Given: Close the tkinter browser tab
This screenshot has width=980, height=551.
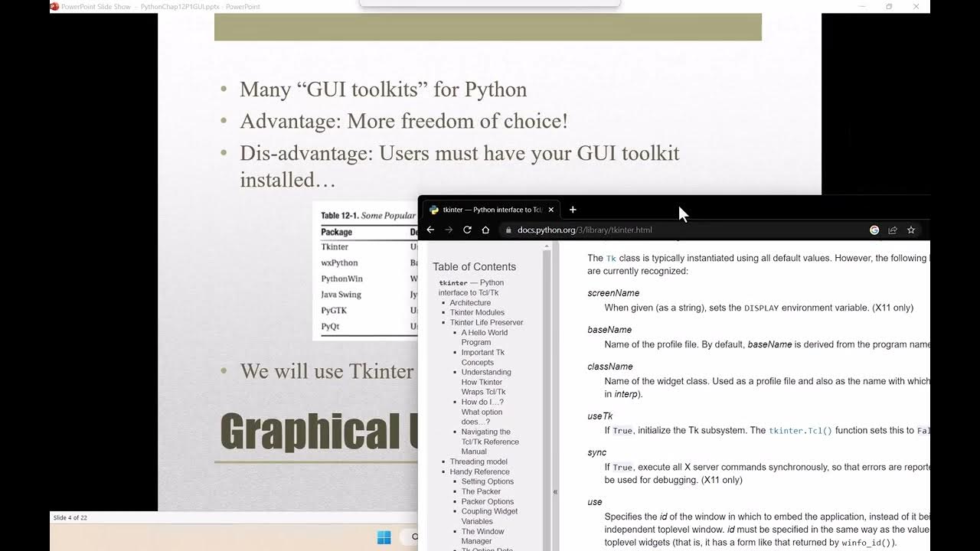Looking at the screenshot, I should point(550,210).
